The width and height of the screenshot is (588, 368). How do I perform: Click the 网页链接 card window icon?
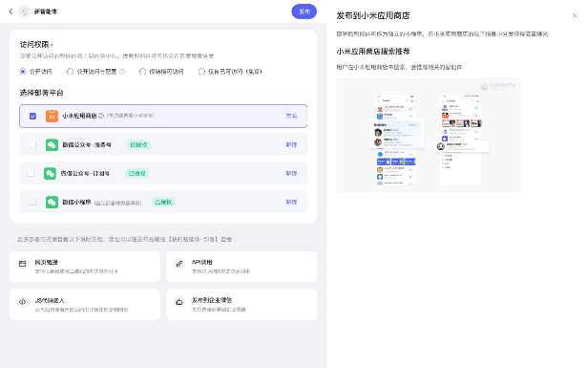click(23, 264)
